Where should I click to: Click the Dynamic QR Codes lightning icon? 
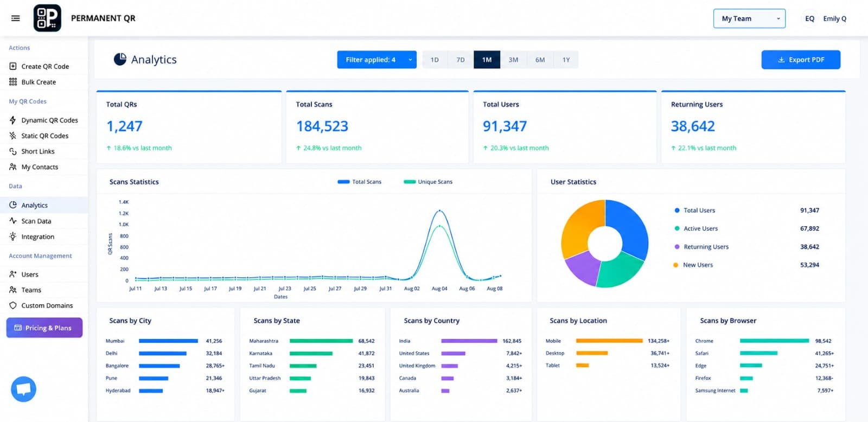[13, 120]
